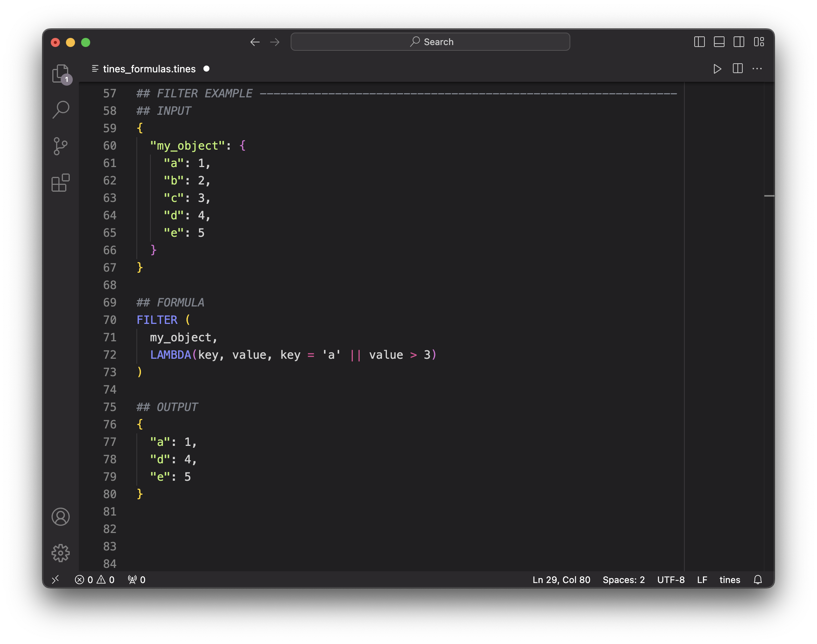Click line number 84
This screenshot has width=817, height=644.
[x=110, y=564]
